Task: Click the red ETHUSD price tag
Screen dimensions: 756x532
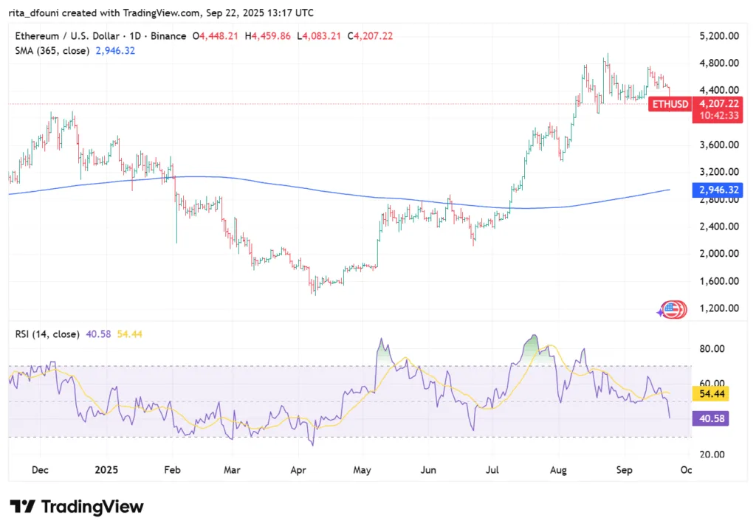Action: (x=670, y=105)
